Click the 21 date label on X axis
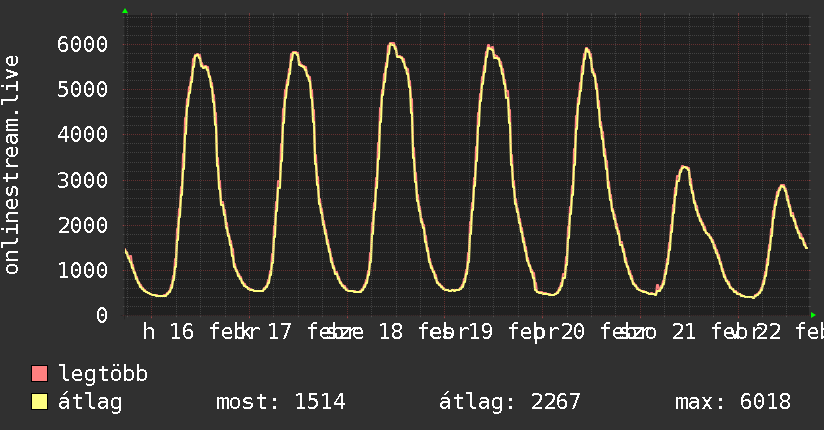The image size is (824, 430). 684,332
